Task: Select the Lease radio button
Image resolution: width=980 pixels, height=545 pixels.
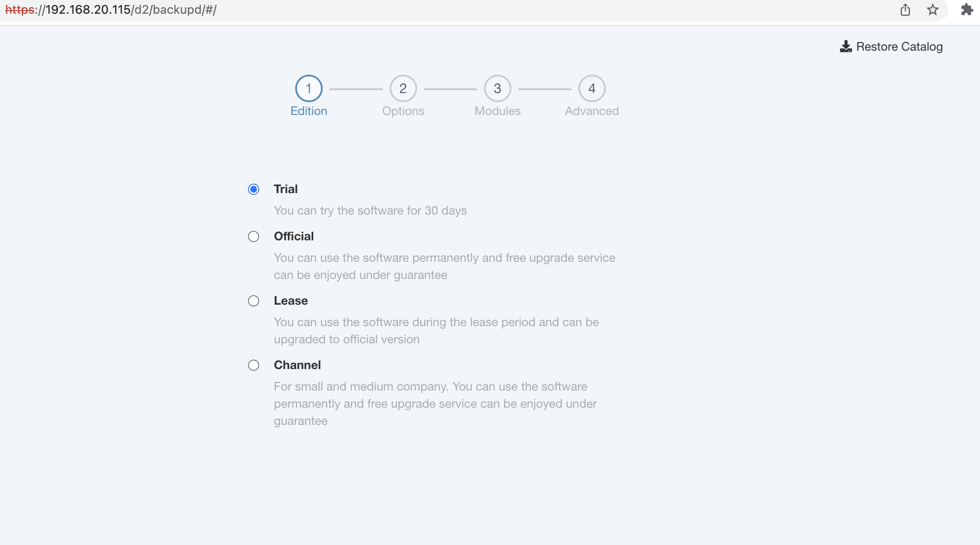Action: [x=254, y=301]
